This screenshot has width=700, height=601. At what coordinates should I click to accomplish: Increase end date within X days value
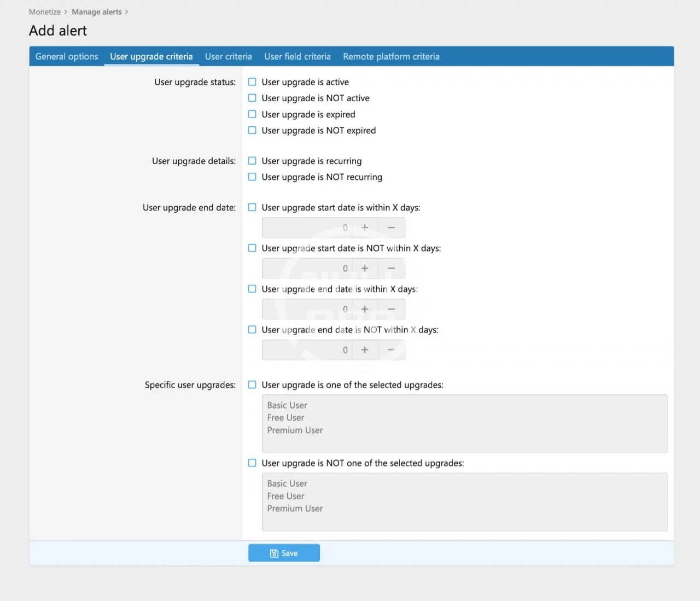coord(365,309)
